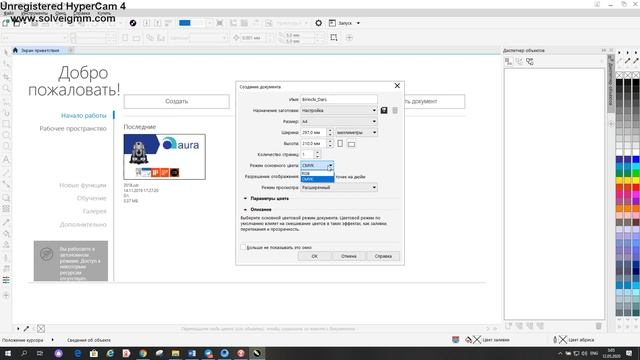Open the Режим просмотра view mode dropdown
Image resolution: width=640 pixels, height=360 pixels.
(338, 187)
